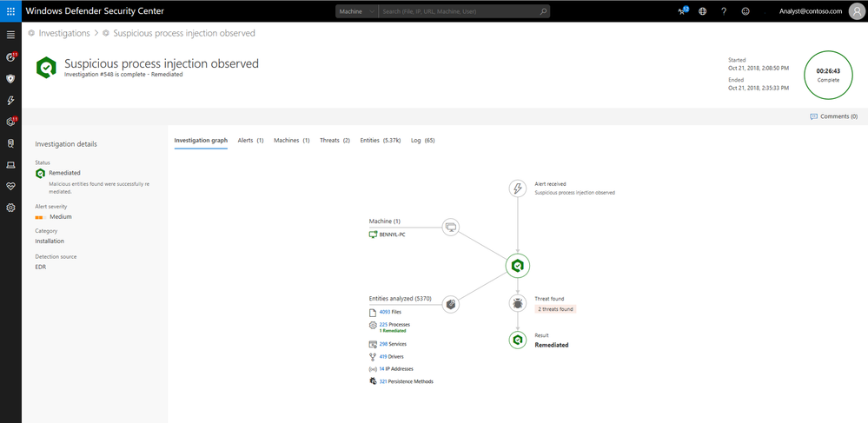
Task: Click the Result remediated node icon
Action: click(518, 340)
